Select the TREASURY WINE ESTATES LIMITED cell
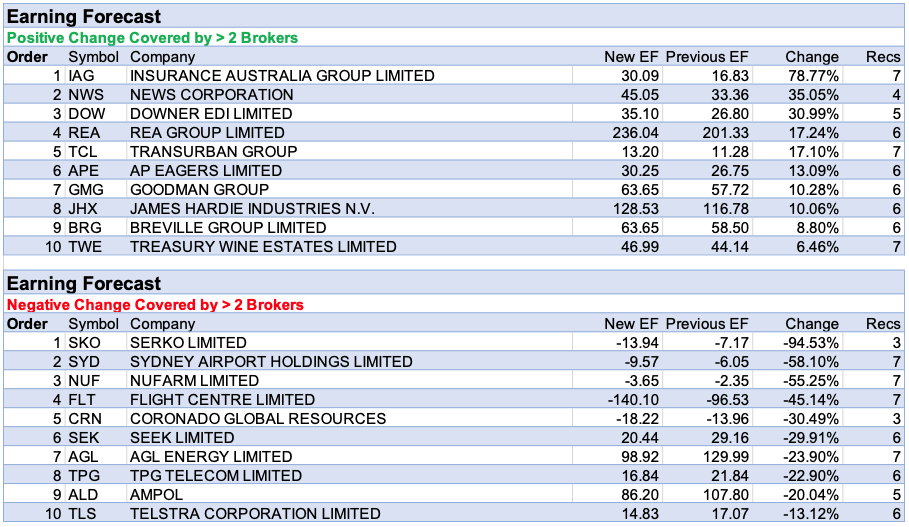This screenshot has width=909, height=527. click(x=263, y=247)
